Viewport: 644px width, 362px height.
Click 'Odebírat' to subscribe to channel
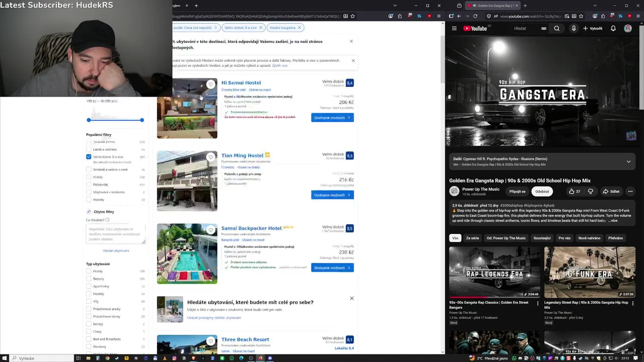click(542, 192)
